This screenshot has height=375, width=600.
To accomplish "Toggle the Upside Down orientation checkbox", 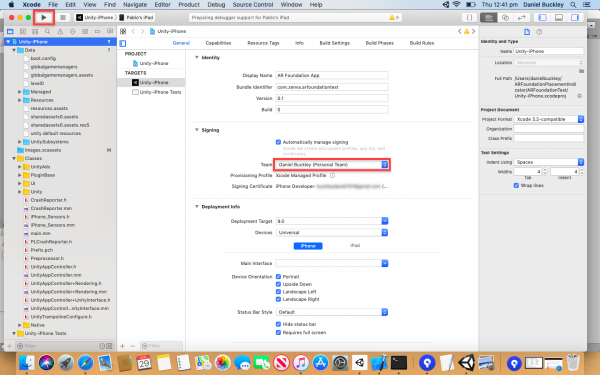I will click(x=278, y=284).
